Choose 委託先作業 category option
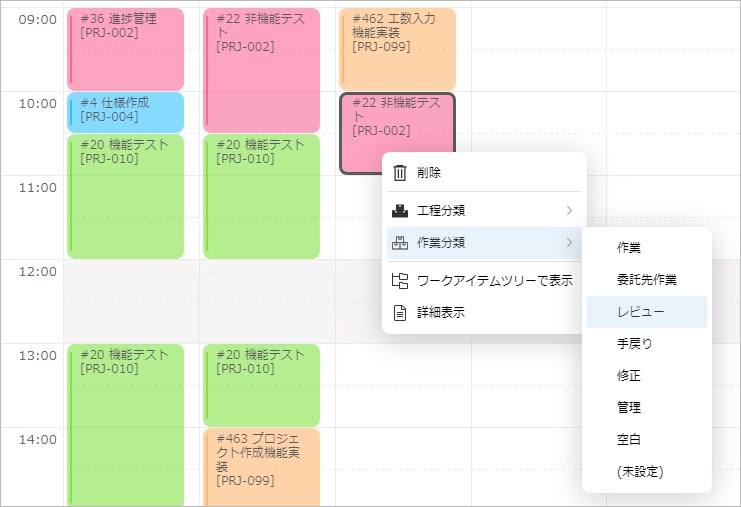The height and width of the screenshot is (507, 741). 647,280
